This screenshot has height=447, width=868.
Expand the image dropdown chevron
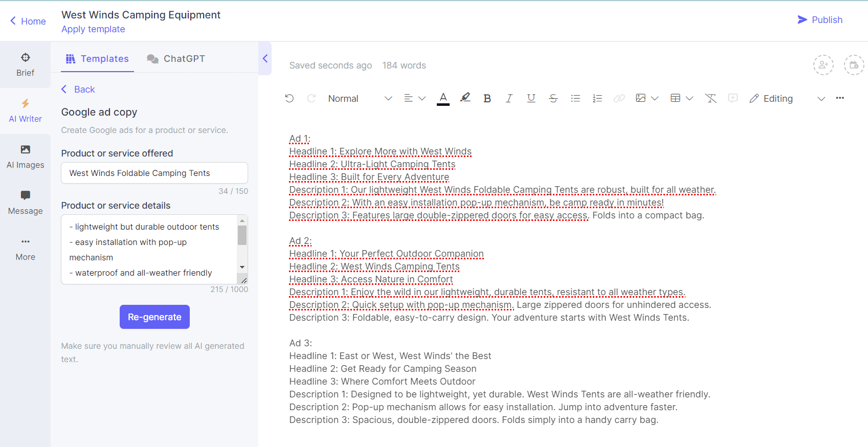(655, 98)
